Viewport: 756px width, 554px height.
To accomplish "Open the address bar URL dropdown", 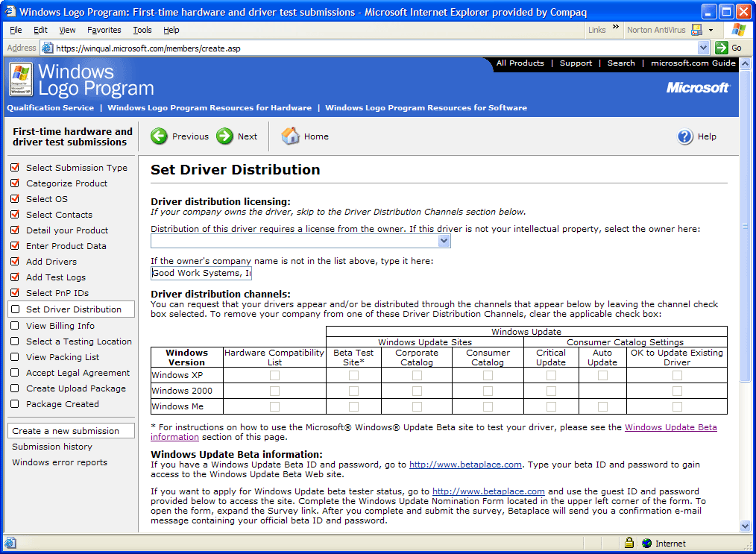I will pyautogui.click(x=703, y=48).
